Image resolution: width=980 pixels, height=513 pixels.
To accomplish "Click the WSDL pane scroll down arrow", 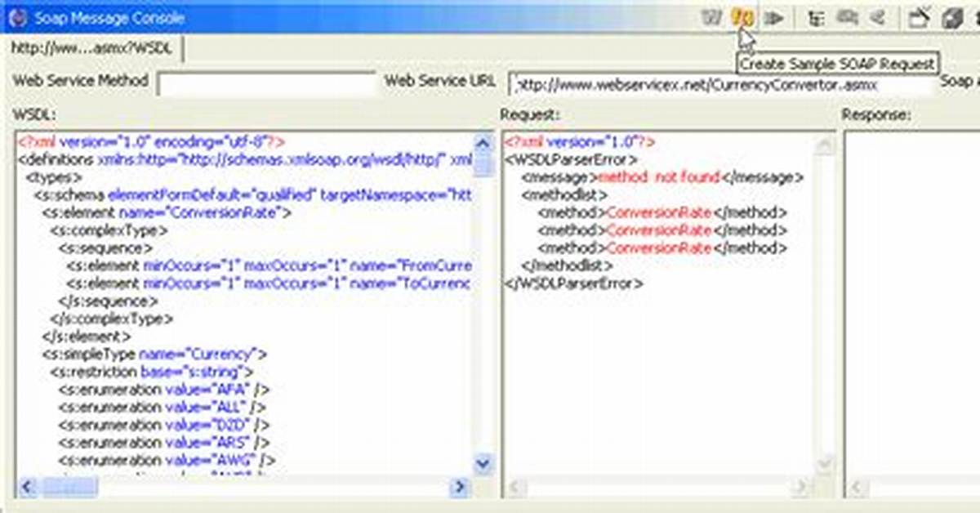I will pyautogui.click(x=484, y=464).
